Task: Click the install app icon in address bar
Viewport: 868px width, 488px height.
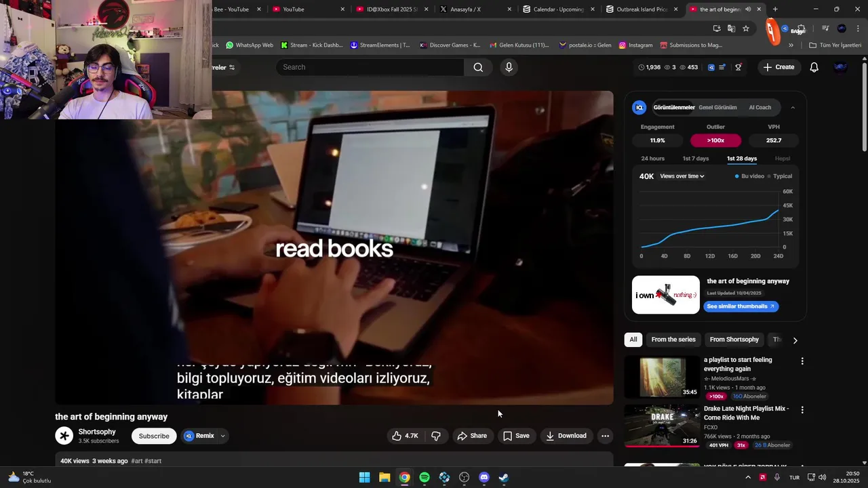Action: pyautogui.click(x=717, y=28)
